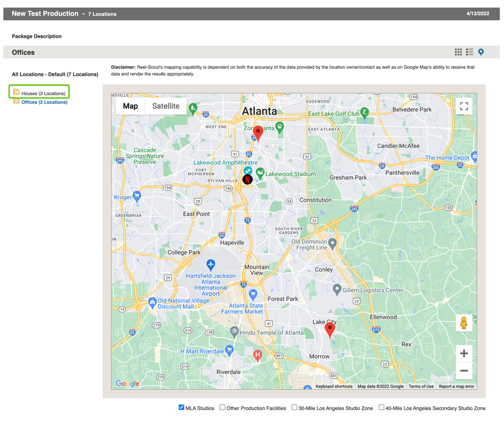
Task: Click Report a map error link
Action: click(x=457, y=386)
